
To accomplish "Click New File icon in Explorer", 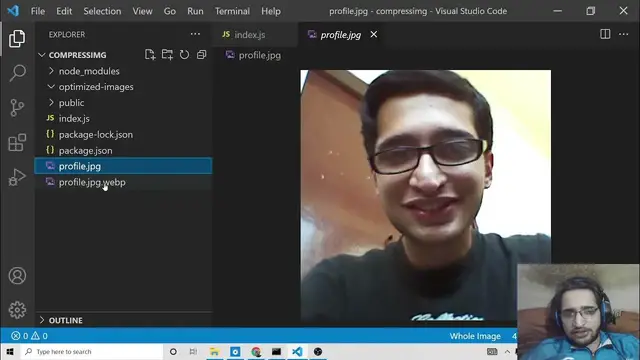I will click(x=150, y=55).
